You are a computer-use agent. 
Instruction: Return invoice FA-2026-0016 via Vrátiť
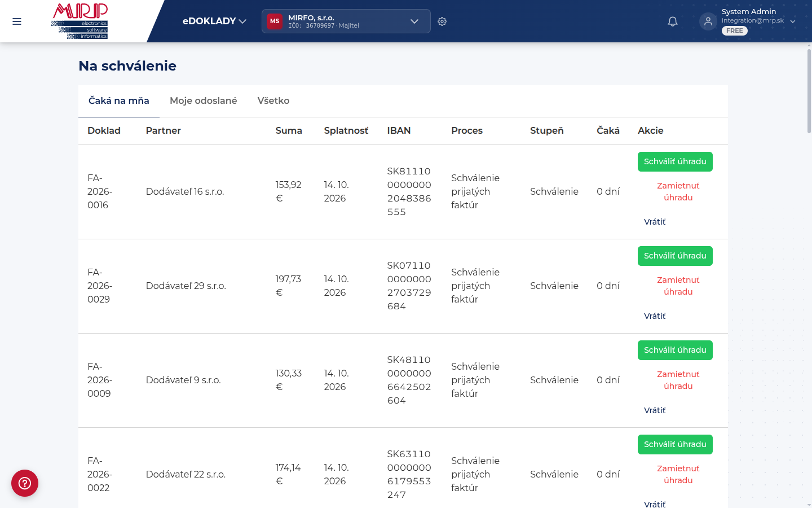tap(655, 222)
